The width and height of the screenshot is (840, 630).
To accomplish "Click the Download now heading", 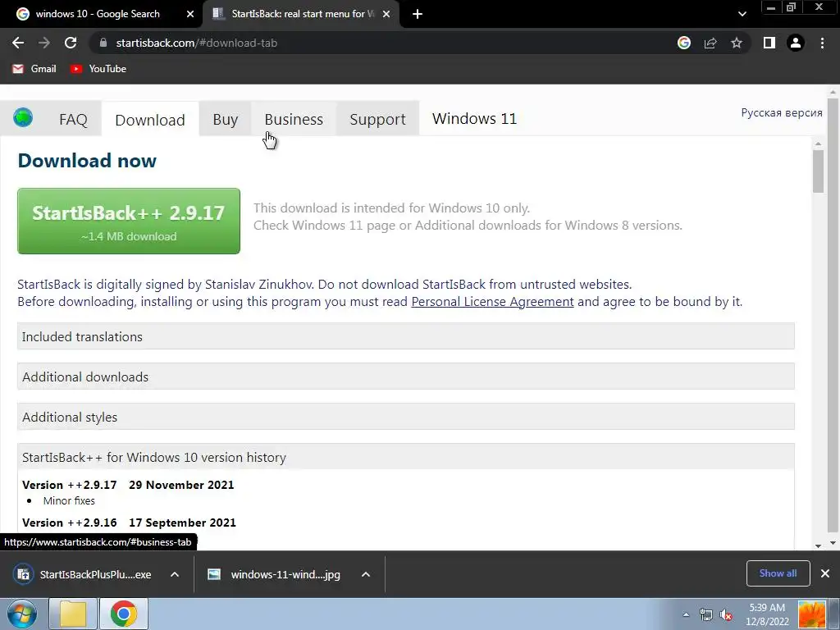I will coord(87,161).
